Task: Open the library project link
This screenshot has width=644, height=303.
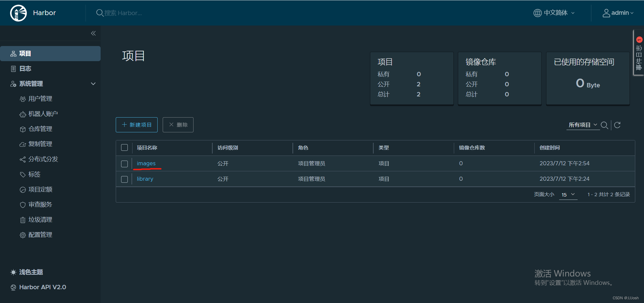Action: click(145, 179)
